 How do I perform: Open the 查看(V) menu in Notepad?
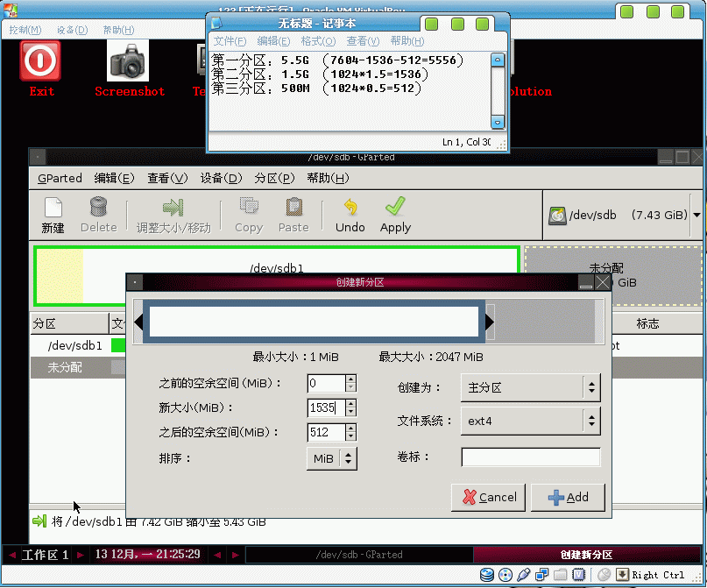(363, 41)
